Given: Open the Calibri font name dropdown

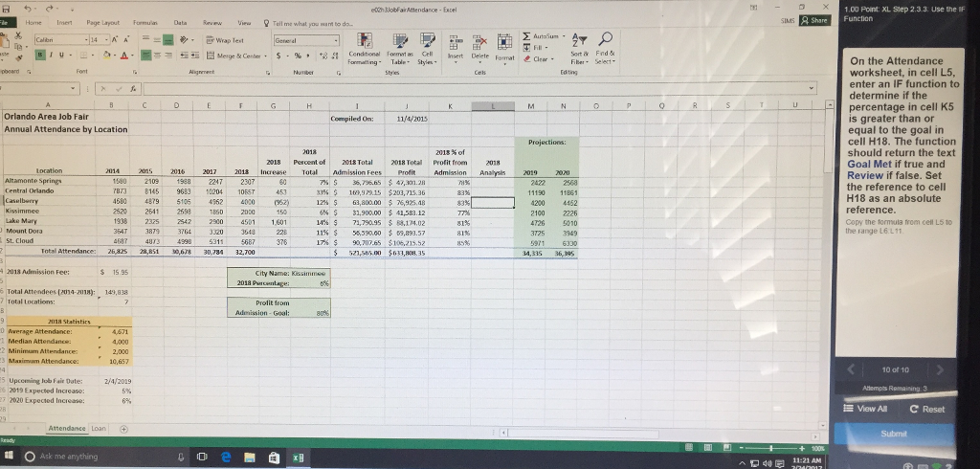Looking at the screenshot, I should click(87, 40).
